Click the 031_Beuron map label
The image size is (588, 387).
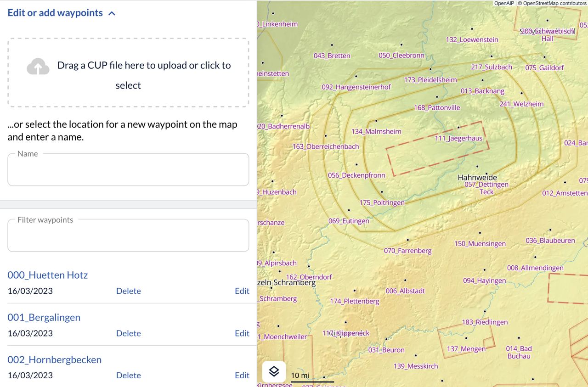[x=386, y=350]
